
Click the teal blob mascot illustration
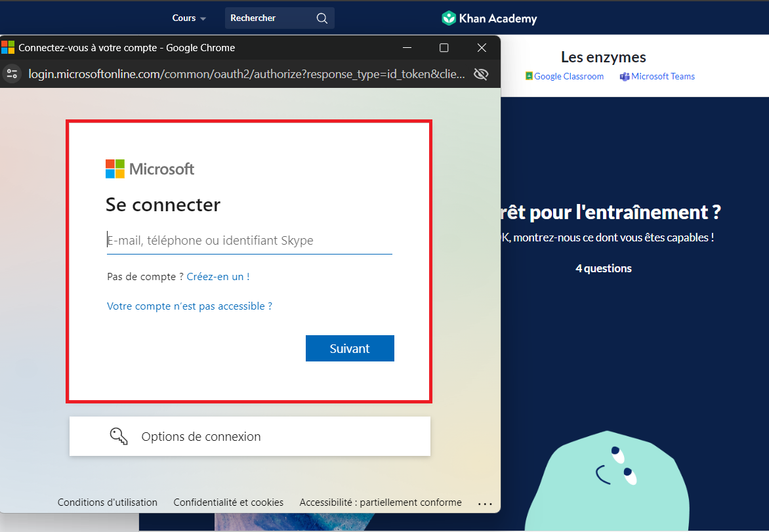click(607, 481)
